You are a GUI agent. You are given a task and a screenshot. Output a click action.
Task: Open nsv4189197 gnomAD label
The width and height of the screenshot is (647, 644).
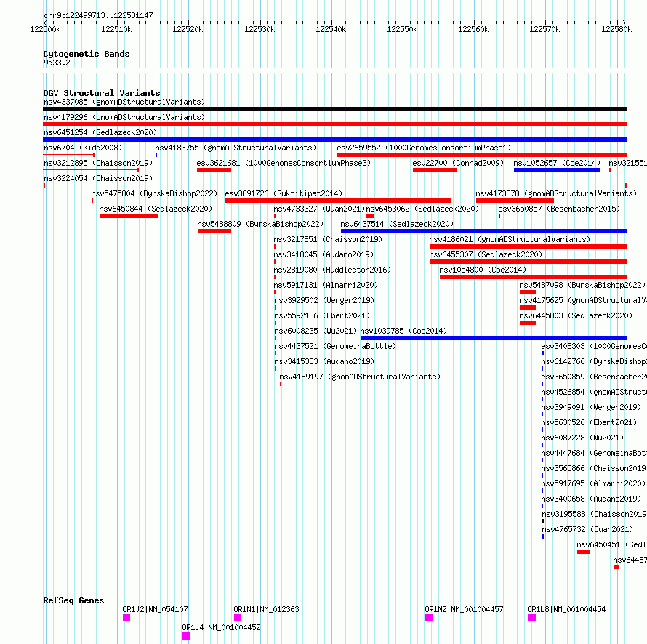[x=360, y=377]
